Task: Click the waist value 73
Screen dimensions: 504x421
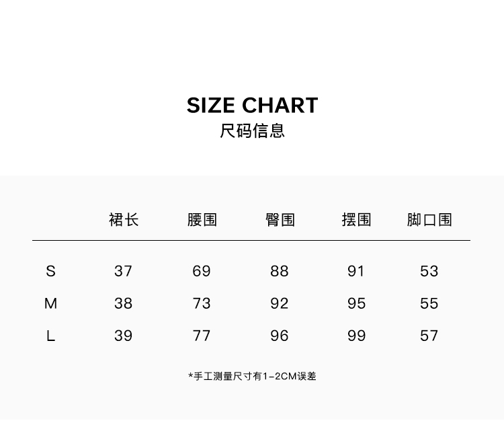Action: point(202,303)
